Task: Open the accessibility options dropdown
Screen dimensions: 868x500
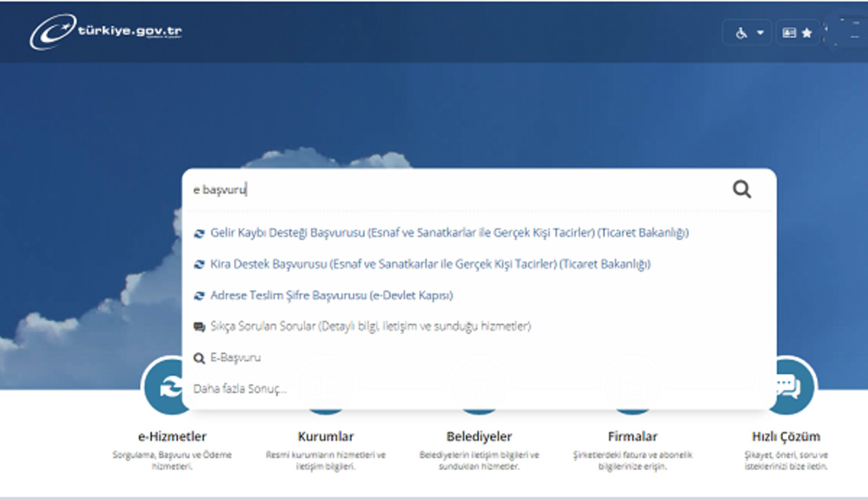Action: point(747,32)
